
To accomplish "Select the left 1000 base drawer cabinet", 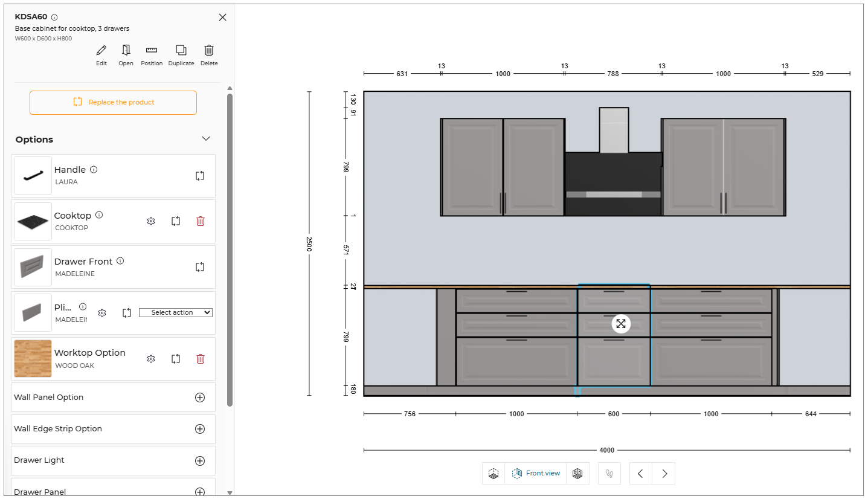I will pyautogui.click(x=516, y=337).
